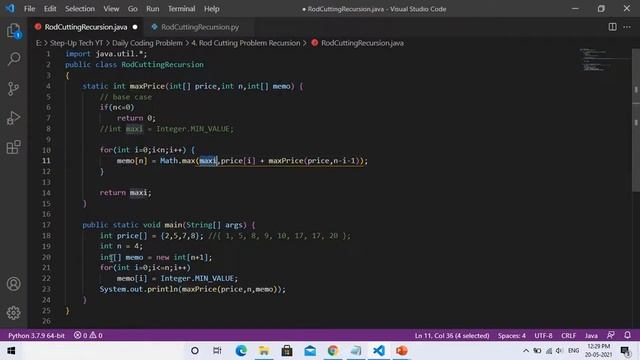Screen dimensions: 640x360
Task: Open Windows Start menu
Action: tap(11, 351)
